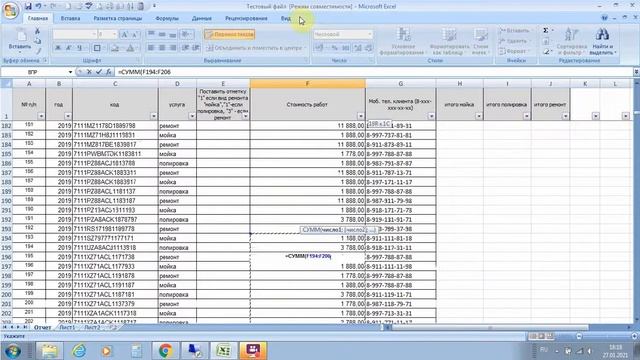Open the Разметка страницы ribbon tab
Screen dimensions: 640x360
[x=118, y=18]
